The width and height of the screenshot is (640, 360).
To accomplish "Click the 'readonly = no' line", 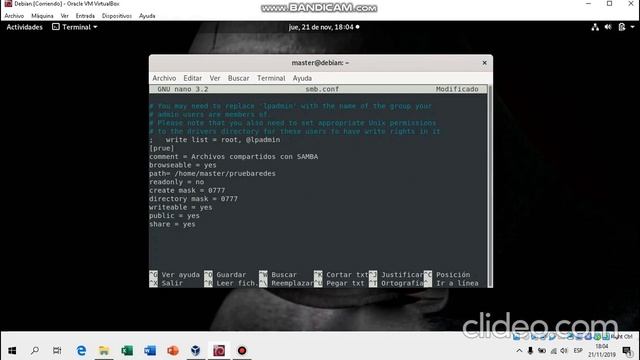I will (176, 182).
